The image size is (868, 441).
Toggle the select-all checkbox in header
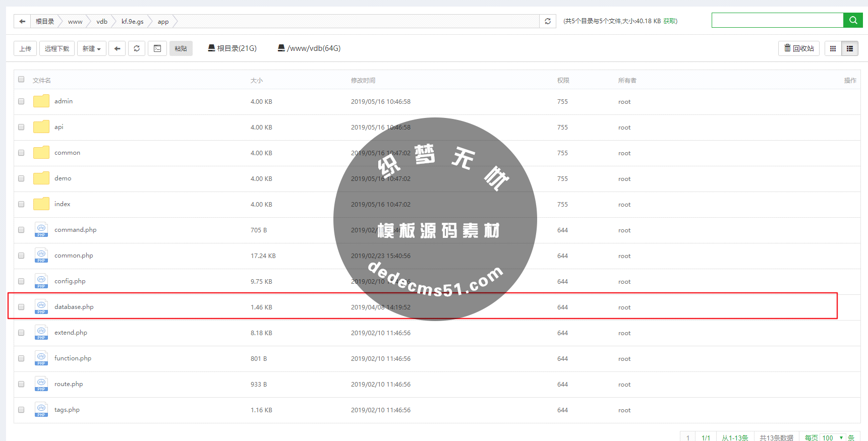(21, 79)
